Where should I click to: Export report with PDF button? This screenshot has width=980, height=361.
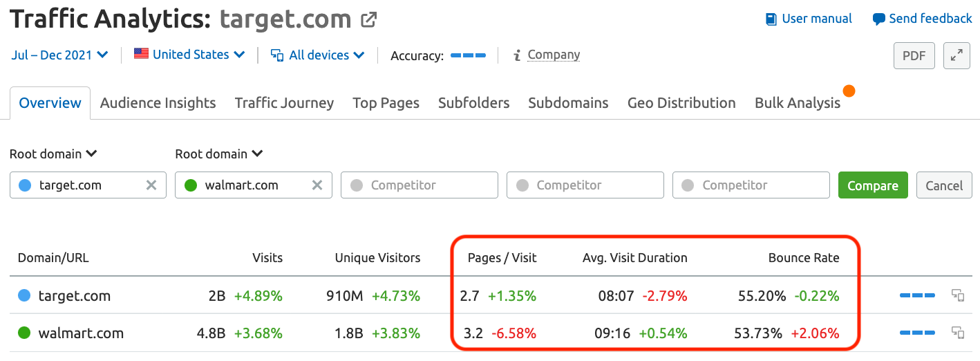coord(914,56)
